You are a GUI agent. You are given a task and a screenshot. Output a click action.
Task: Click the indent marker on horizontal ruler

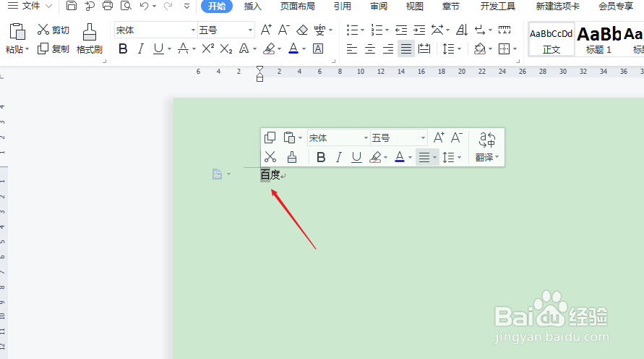(x=259, y=74)
